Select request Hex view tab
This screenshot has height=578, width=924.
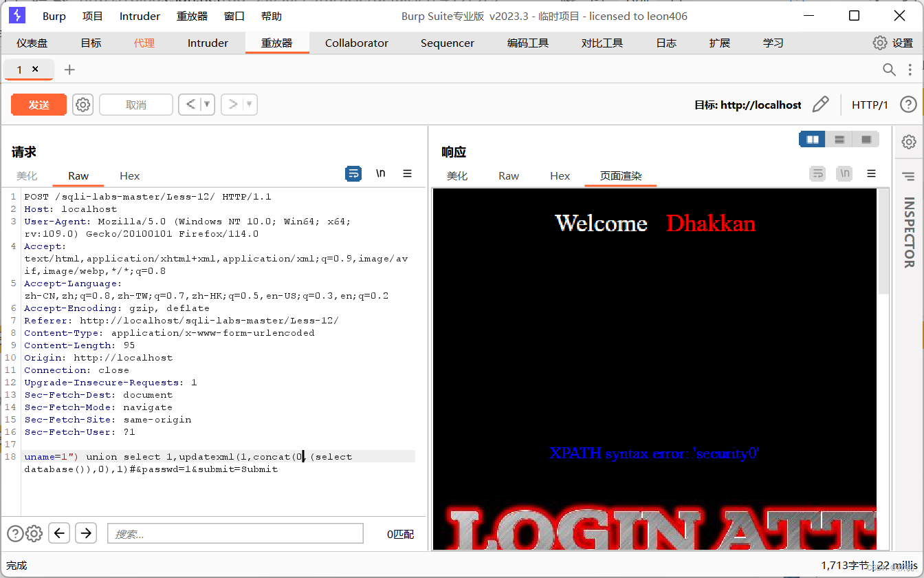(129, 175)
